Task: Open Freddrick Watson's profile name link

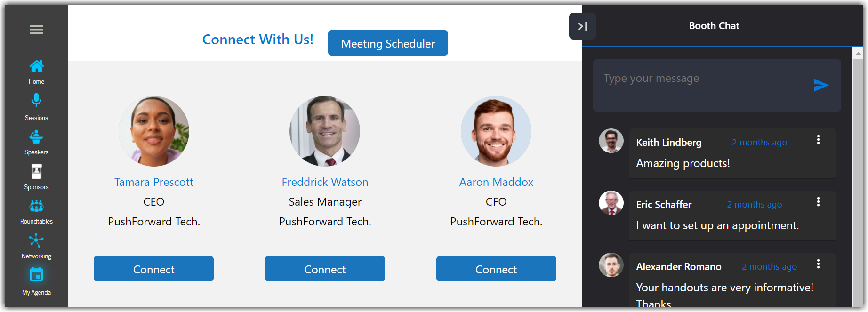Action: 325,182
